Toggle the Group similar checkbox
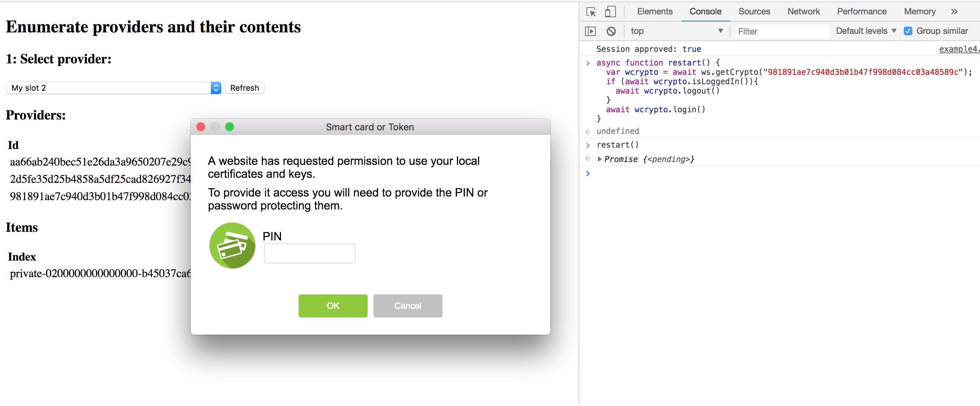The height and width of the screenshot is (406, 980). 909,31
